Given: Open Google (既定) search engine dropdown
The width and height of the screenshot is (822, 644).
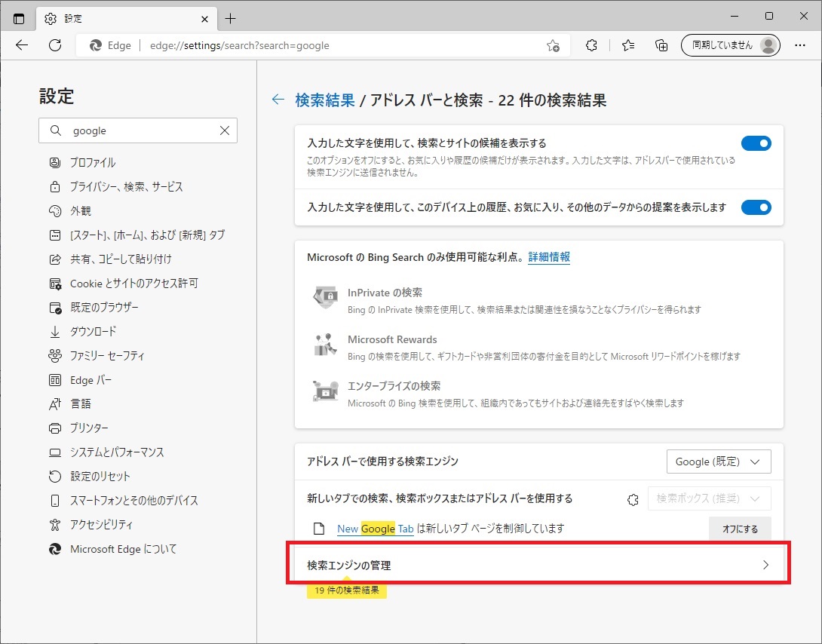Looking at the screenshot, I should pyautogui.click(x=719, y=462).
